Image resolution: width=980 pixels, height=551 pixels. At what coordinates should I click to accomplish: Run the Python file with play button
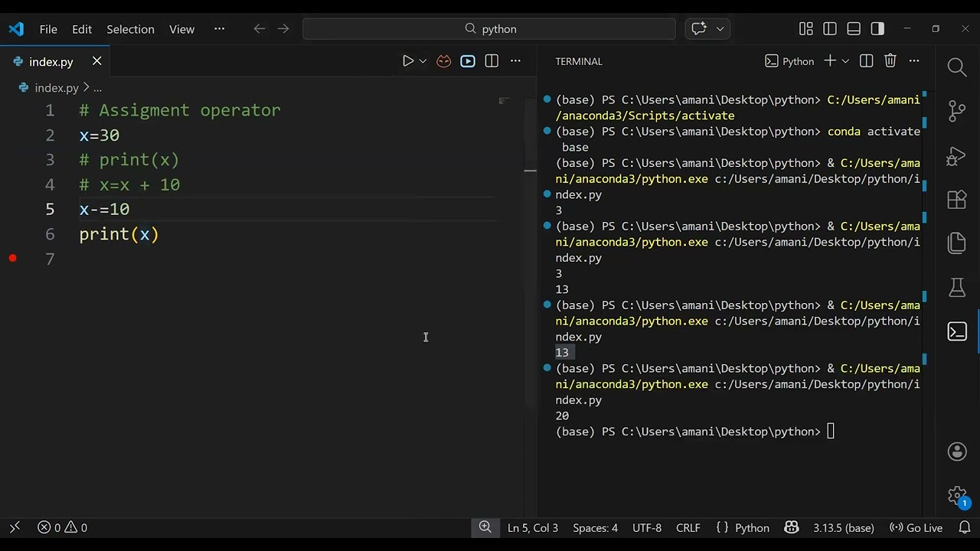408,61
